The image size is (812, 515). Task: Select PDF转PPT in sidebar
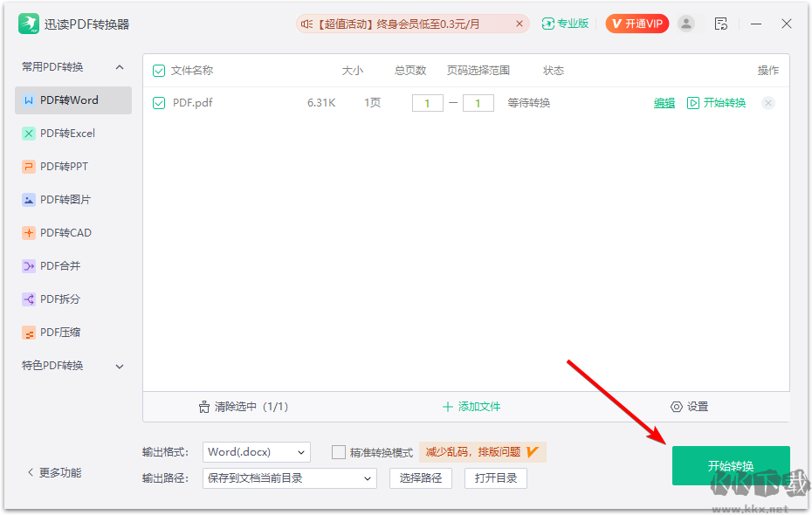[73, 167]
